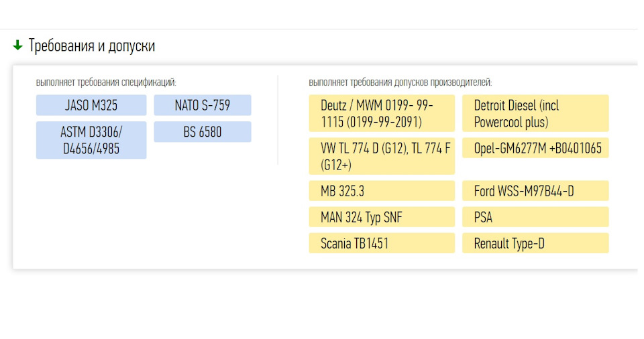Image resolution: width=644 pixels, height=339 pixels.
Task: Click the MAN 324 Typ SNF tag
Action: pyautogui.click(x=382, y=216)
